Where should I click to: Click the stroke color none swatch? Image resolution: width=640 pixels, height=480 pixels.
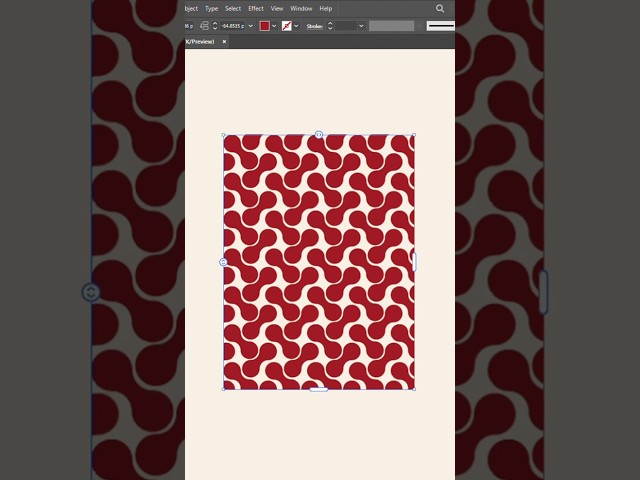coord(287,26)
